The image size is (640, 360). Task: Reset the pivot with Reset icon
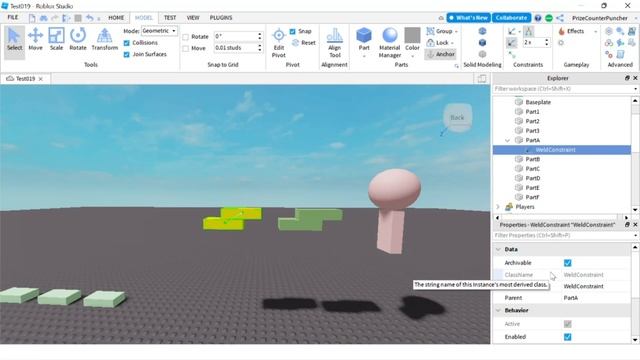tap(304, 42)
